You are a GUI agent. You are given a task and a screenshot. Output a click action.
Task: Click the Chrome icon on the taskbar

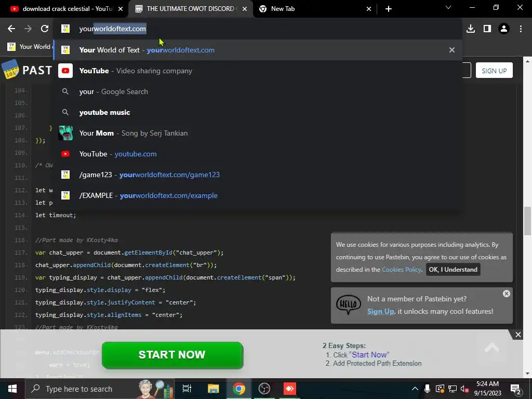click(x=239, y=389)
